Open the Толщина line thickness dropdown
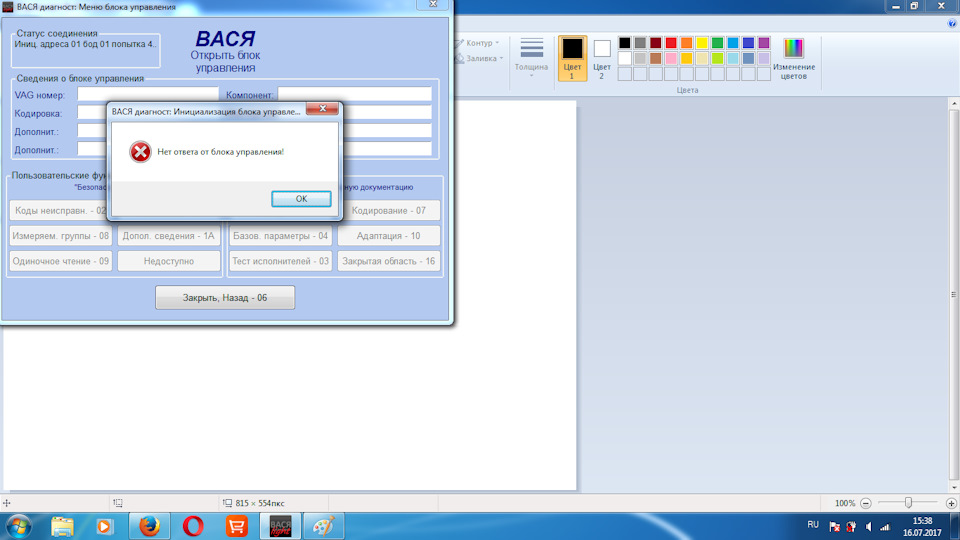The image size is (960, 540). 531,56
